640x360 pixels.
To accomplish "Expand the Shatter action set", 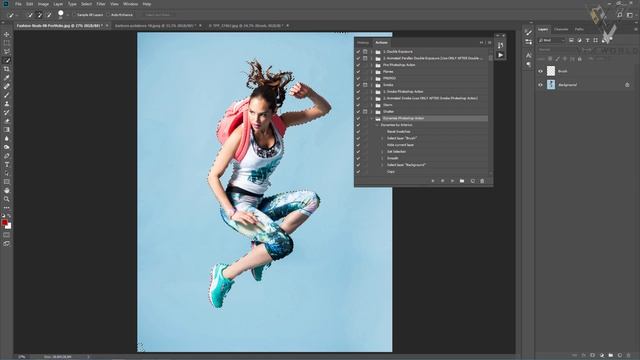I will (x=372, y=111).
